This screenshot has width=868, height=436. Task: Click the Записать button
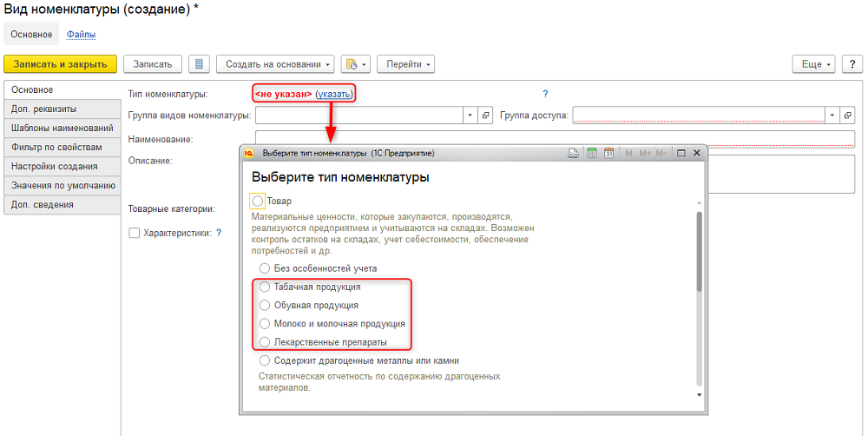click(152, 64)
